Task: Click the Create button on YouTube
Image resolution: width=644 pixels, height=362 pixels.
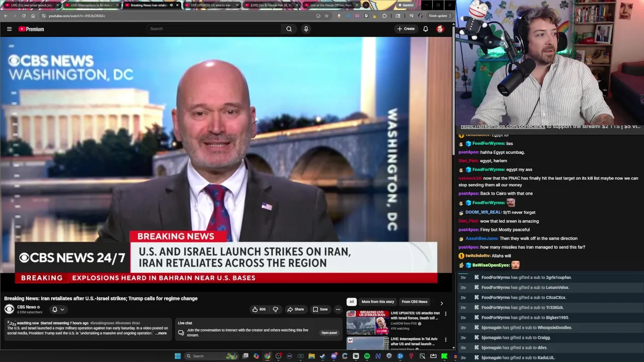Action: (x=406, y=29)
